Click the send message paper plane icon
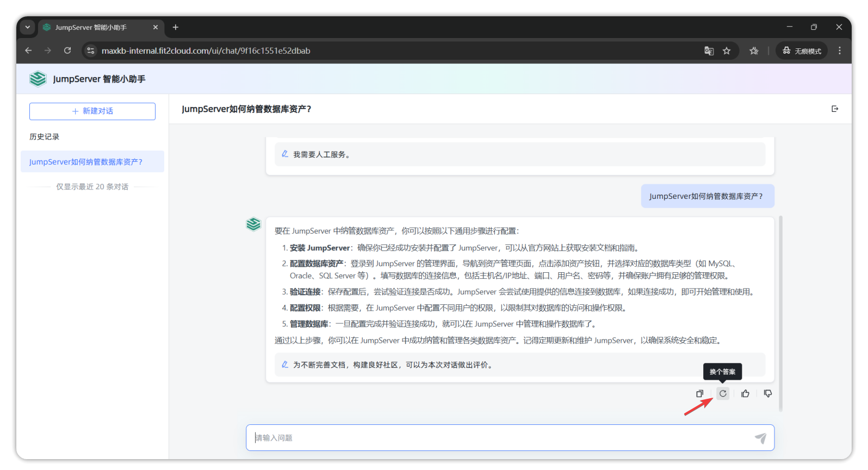868x470 pixels. pyautogui.click(x=760, y=438)
